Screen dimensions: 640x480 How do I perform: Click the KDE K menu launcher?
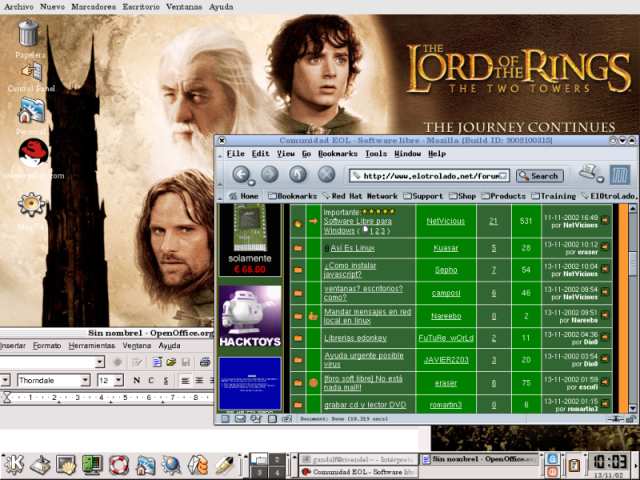(13, 464)
